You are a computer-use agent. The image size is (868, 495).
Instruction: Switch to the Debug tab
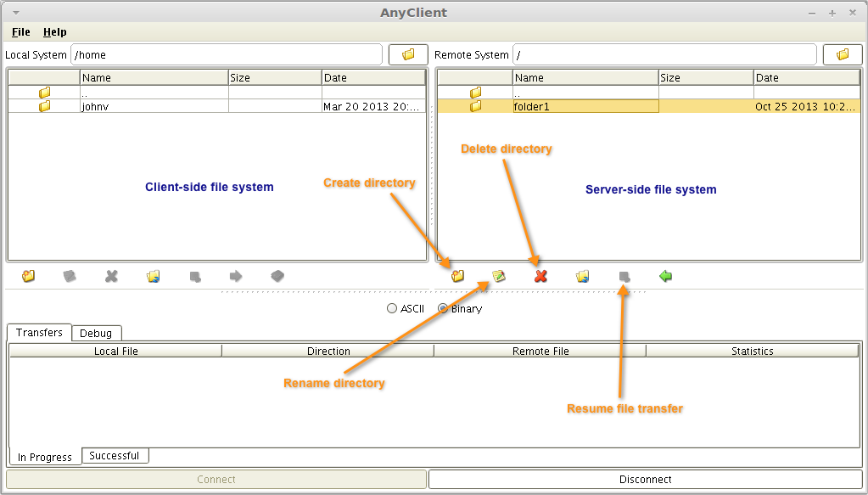[96, 333]
